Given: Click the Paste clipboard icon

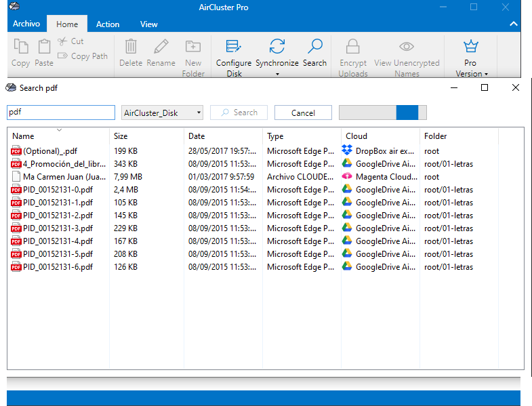Looking at the screenshot, I should coord(44,46).
